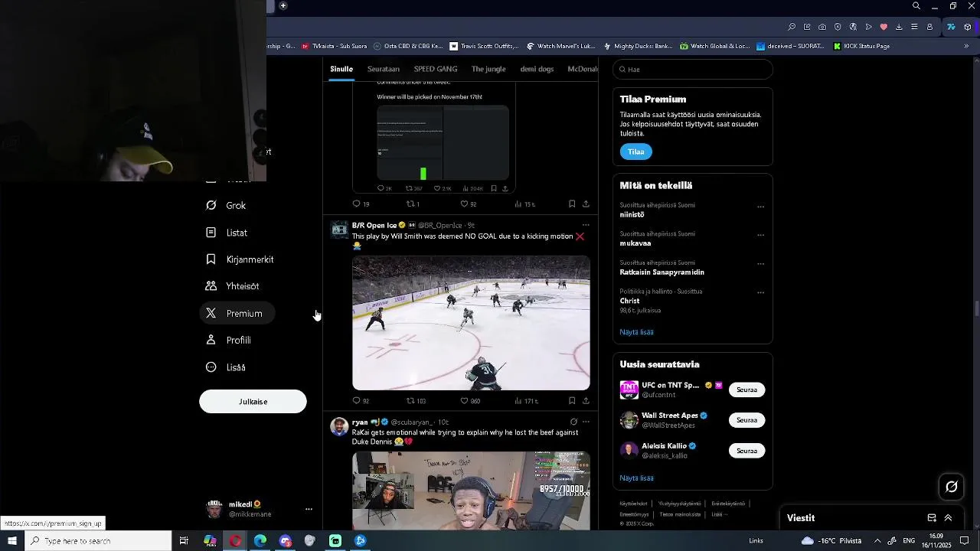
Task: Go to Yhteisöt communities
Action: [x=233, y=286]
